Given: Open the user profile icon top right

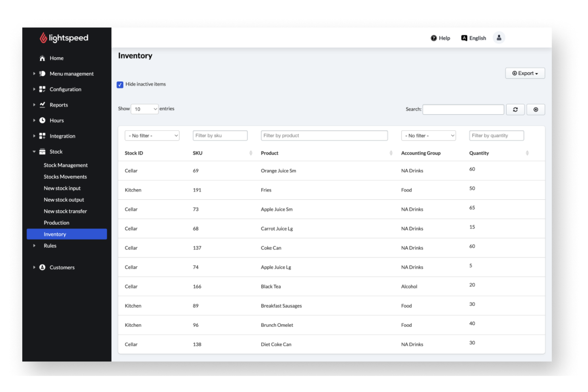Looking at the screenshot, I should pos(499,37).
